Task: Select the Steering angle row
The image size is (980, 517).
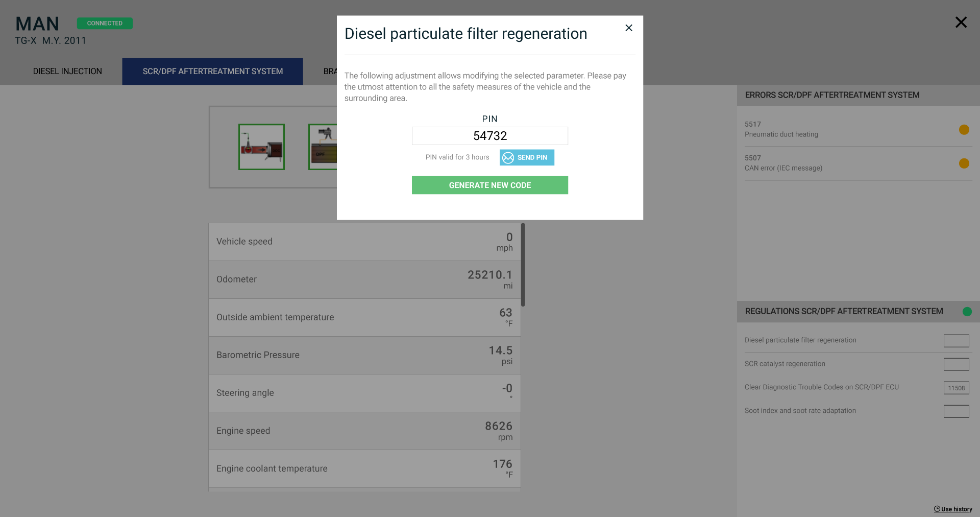Action: coord(364,393)
